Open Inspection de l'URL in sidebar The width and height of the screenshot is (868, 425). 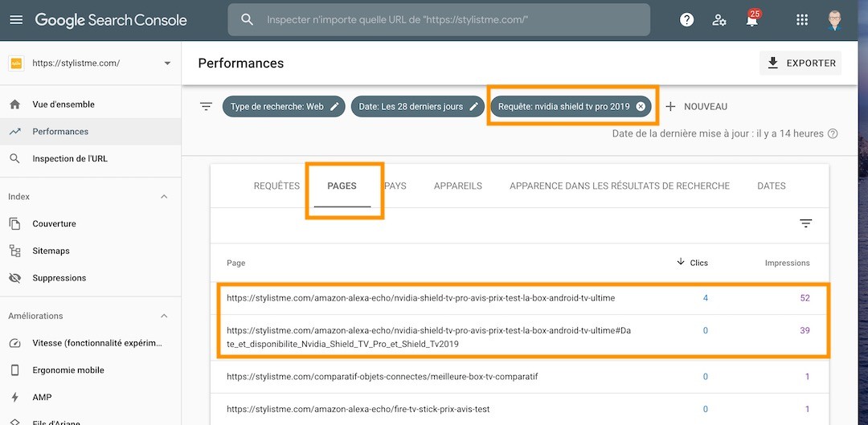point(90,159)
